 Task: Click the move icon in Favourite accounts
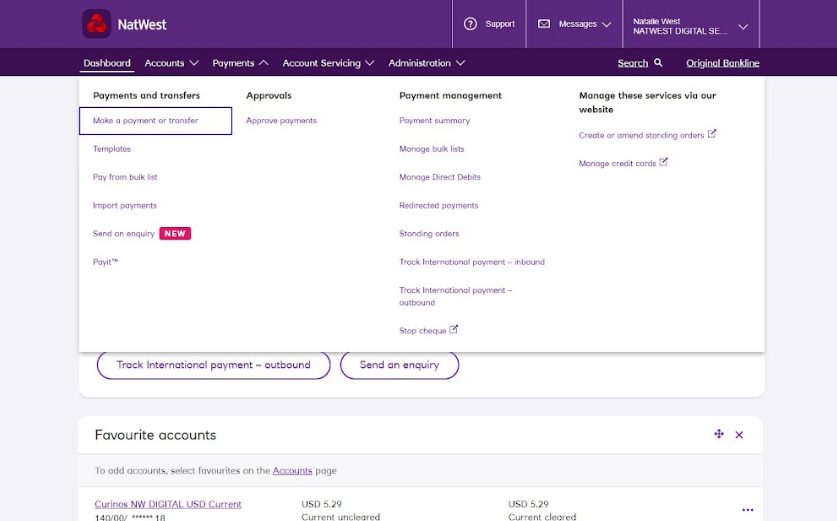tap(719, 434)
